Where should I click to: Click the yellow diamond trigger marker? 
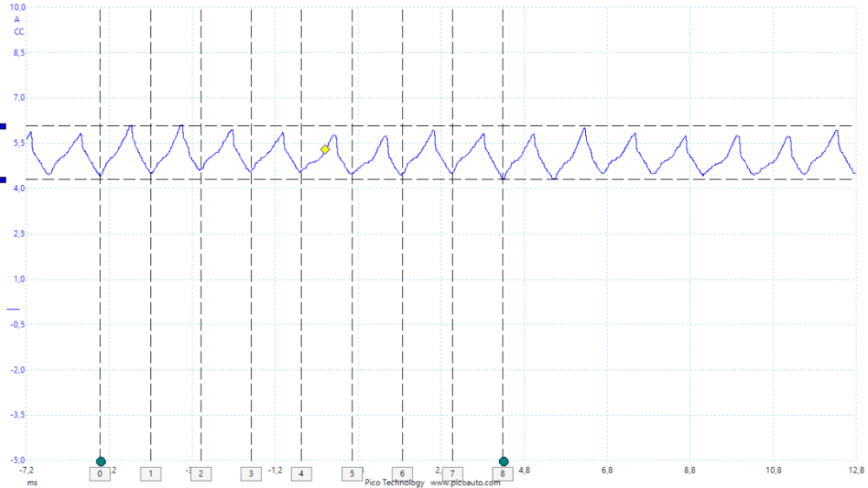pos(325,149)
